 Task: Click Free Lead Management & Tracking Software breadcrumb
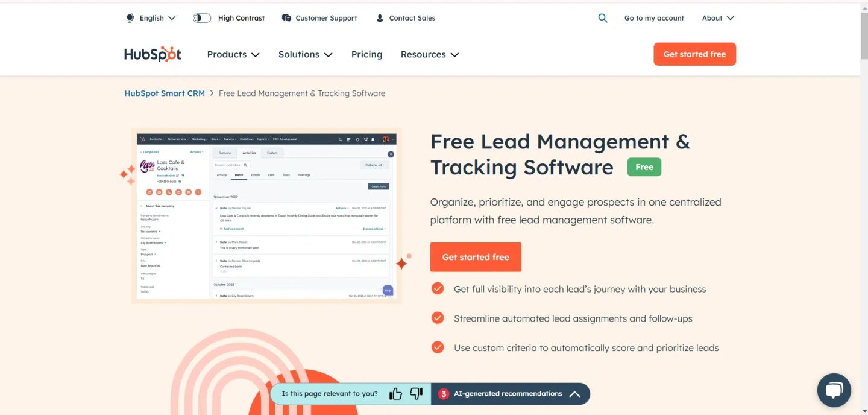pyautogui.click(x=302, y=93)
